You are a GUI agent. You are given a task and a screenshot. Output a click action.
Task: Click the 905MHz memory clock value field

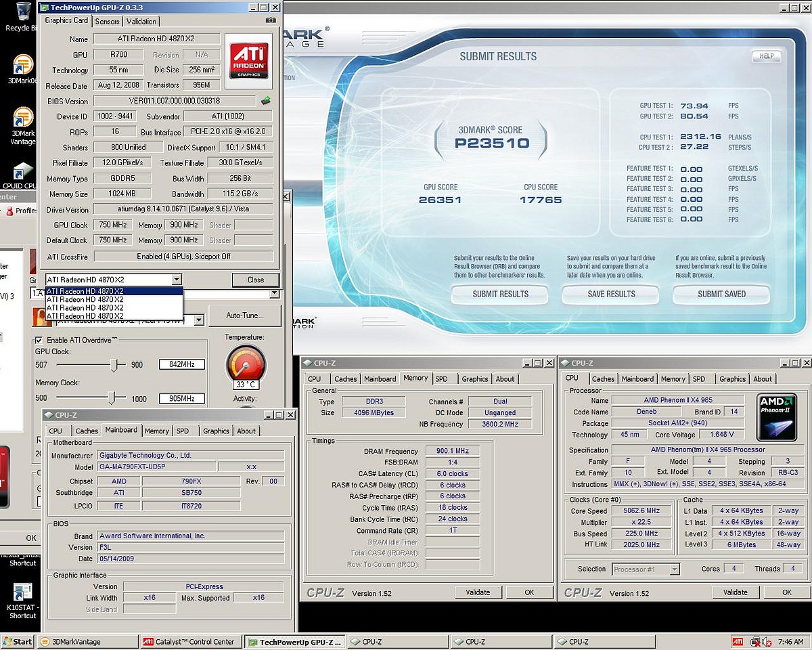pyautogui.click(x=182, y=399)
